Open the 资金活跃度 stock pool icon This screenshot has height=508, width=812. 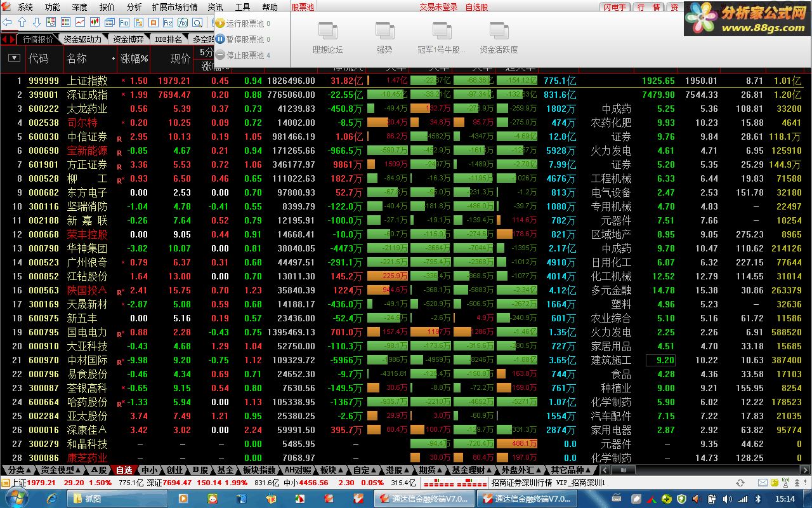[x=499, y=30]
